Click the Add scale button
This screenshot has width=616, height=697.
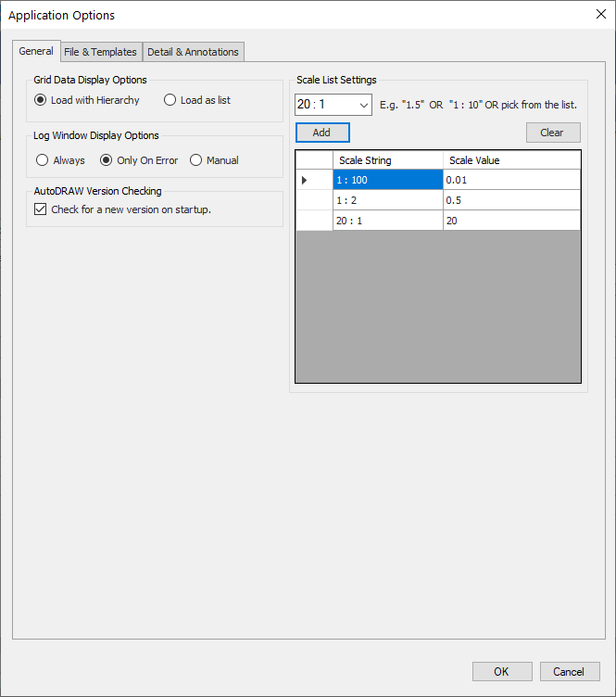pyautogui.click(x=322, y=133)
